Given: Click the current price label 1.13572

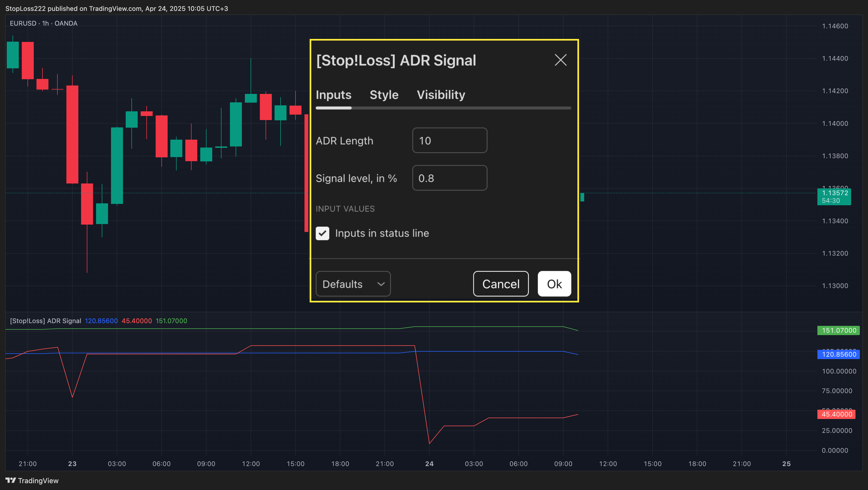Looking at the screenshot, I should coord(834,197).
